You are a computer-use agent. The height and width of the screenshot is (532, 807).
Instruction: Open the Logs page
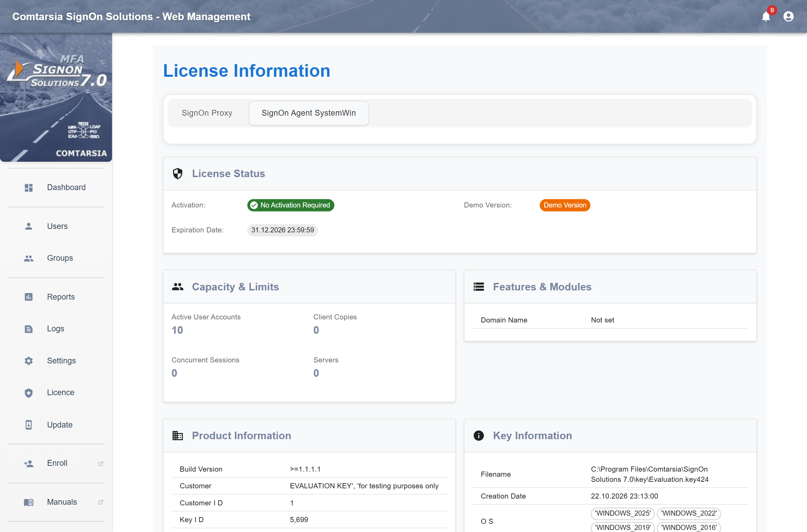pos(56,329)
